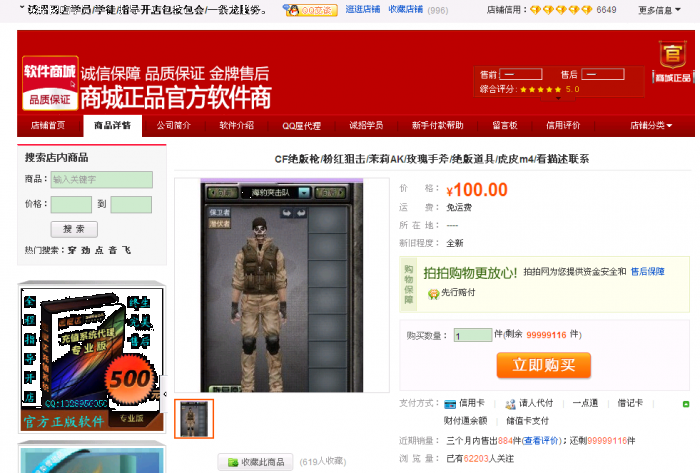The height and width of the screenshot is (473, 700).
Task: Click the 请人代付 payment icon
Action: [510, 404]
